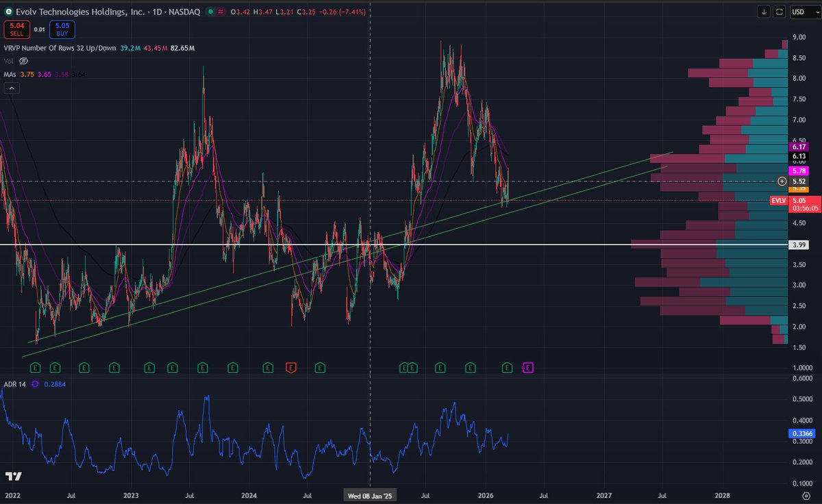The height and width of the screenshot is (504, 822).
Task: Open chart settings gear at bottom right
Action: (806, 494)
